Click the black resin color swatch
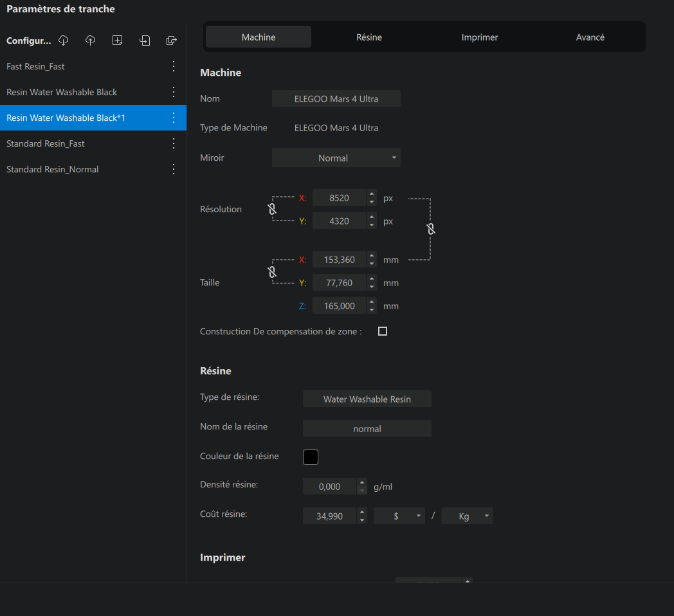The width and height of the screenshot is (674, 616). (x=311, y=457)
